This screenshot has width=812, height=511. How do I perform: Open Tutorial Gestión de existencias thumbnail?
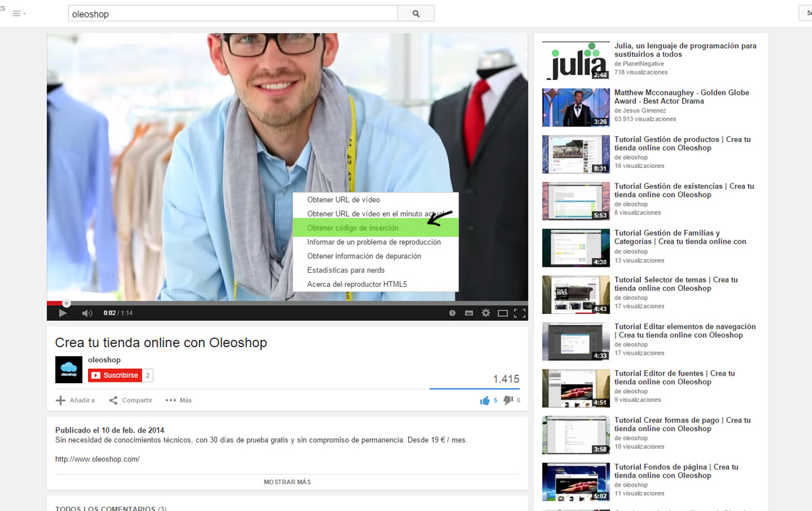tap(576, 201)
